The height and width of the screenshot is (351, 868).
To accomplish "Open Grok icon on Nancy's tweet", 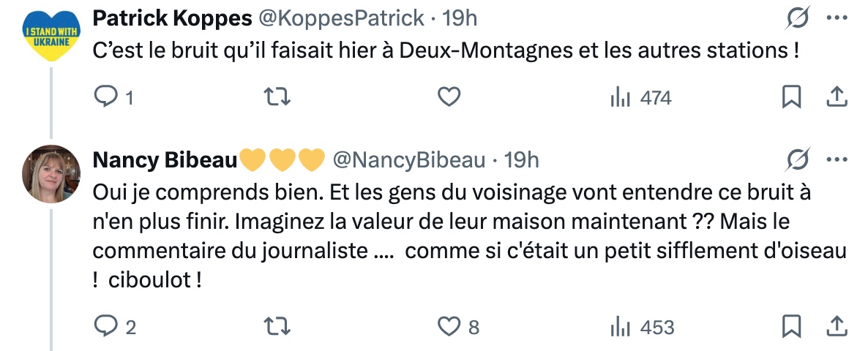I will (x=797, y=159).
